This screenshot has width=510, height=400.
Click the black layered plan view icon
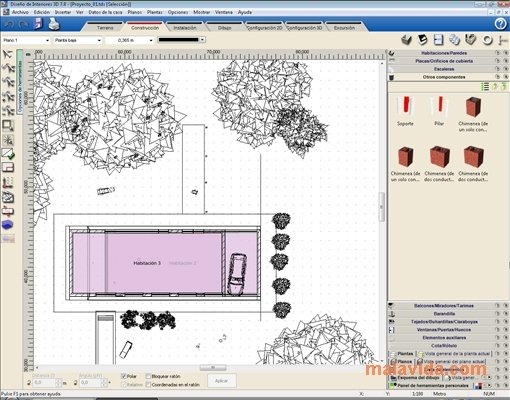(423, 40)
